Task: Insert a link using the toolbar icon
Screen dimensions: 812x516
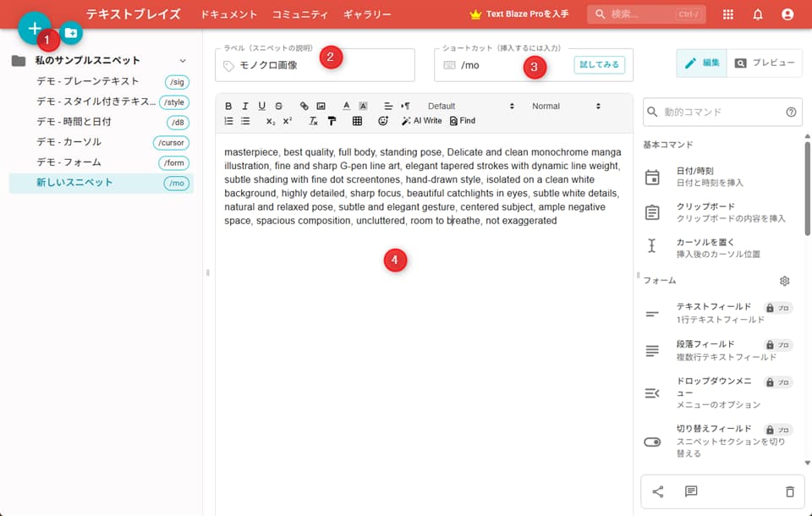Action: (x=304, y=106)
